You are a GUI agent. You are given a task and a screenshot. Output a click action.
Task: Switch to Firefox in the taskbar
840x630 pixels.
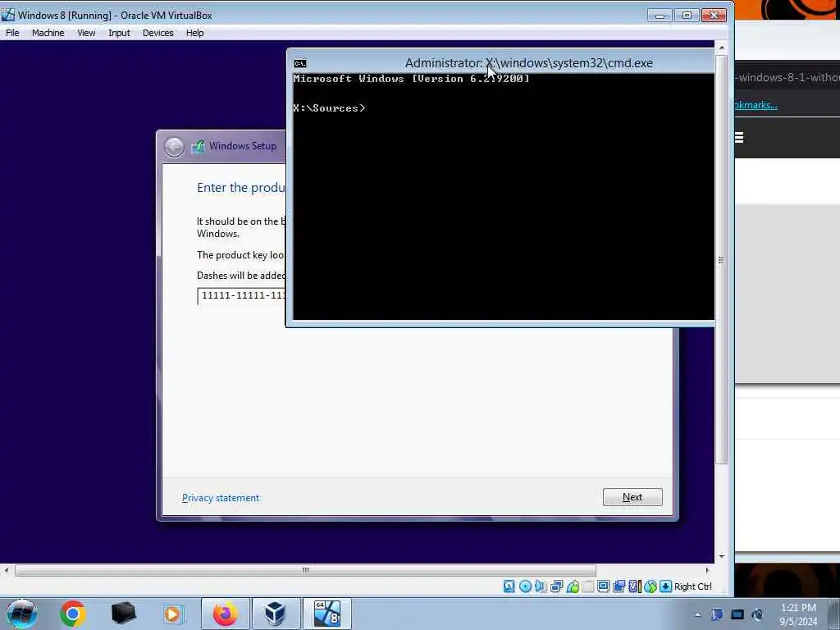(x=225, y=614)
